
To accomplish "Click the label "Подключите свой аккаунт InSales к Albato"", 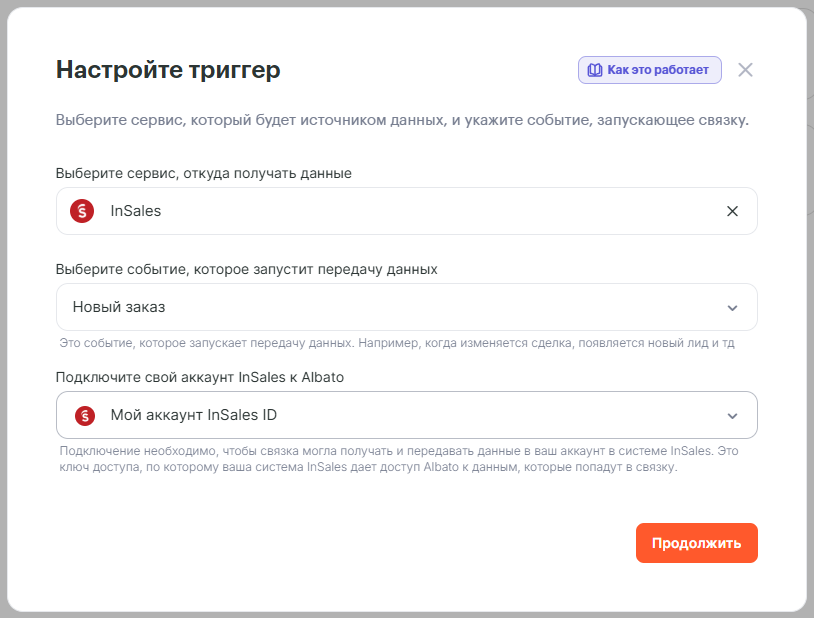I will tap(214, 377).
